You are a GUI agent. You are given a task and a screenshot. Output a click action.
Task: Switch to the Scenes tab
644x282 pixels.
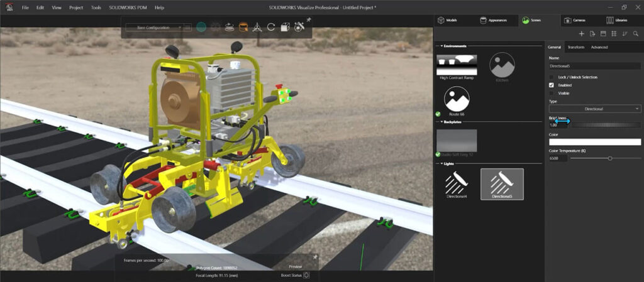pos(539,20)
